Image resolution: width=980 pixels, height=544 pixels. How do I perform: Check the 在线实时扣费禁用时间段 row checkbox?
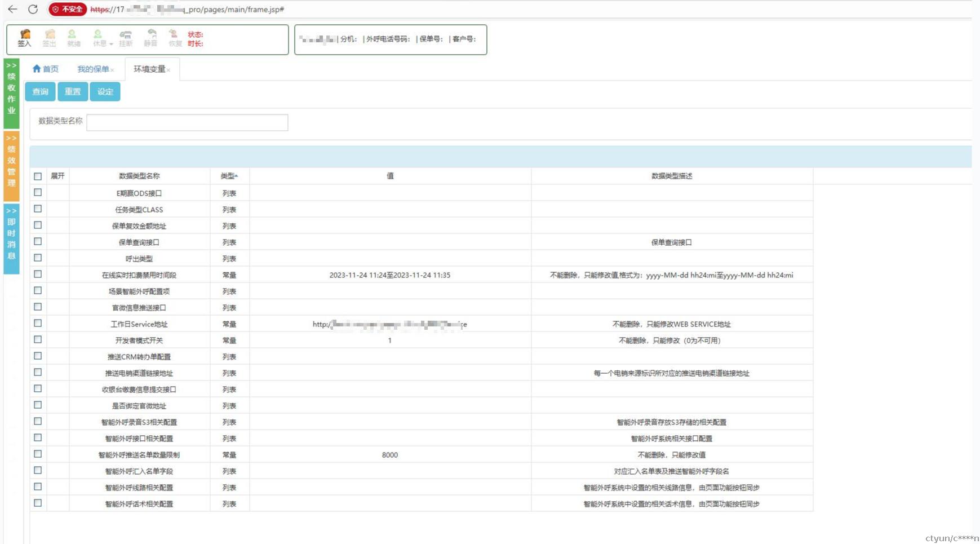pyautogui.click(x=38, y=274)
